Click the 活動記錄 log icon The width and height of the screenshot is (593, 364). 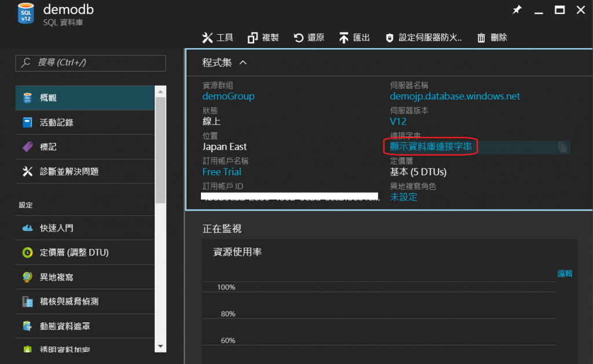pyautogui.click(x=27, y=123)
